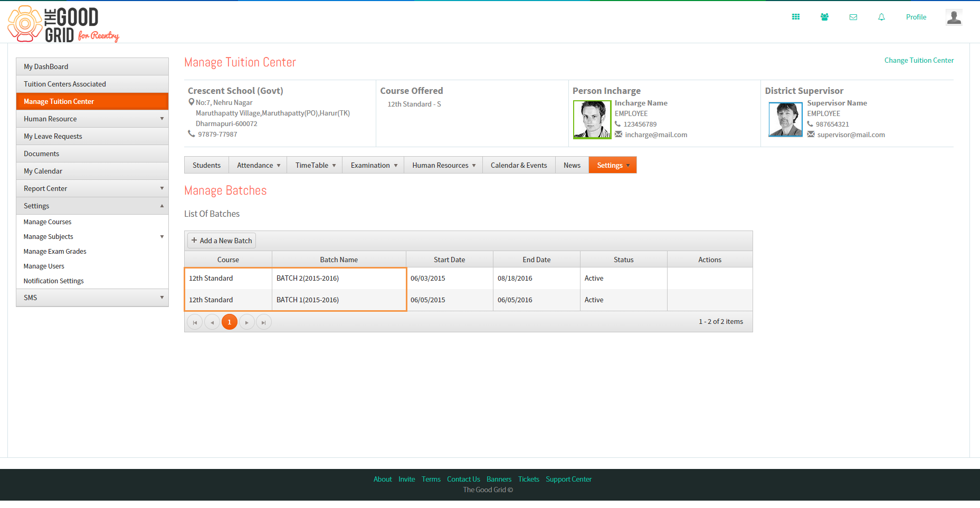Go to the first page of batches
980x508 pixels.
pos(195,322)
